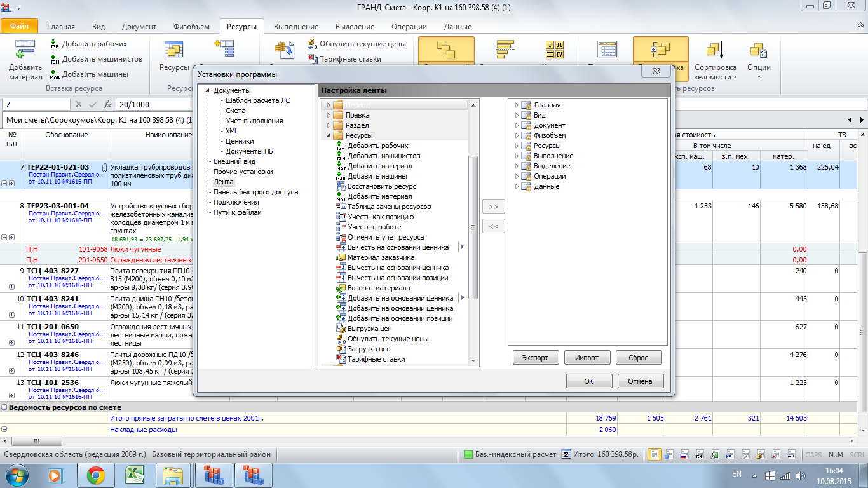868x488 pixels.
Task: Open the 'Файл' menu tab
Action: tap(19, 27)
